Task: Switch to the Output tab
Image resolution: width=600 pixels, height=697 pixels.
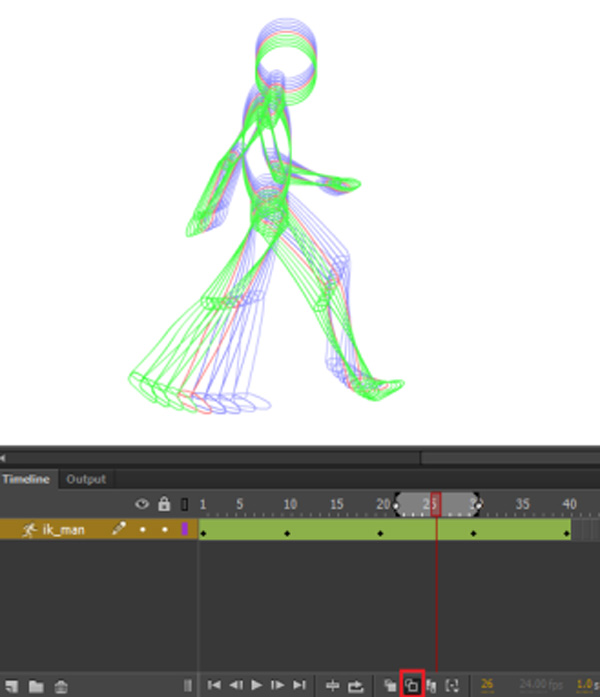Action: coord(86,479)
